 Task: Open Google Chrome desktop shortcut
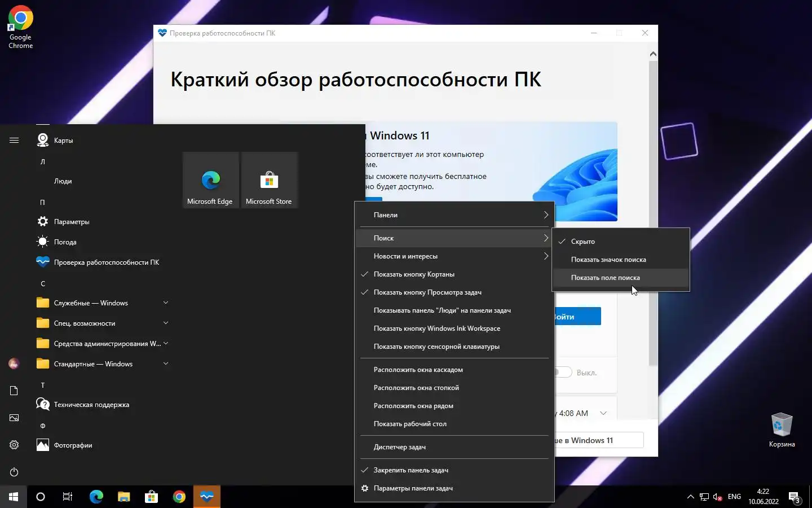point(21,27)
